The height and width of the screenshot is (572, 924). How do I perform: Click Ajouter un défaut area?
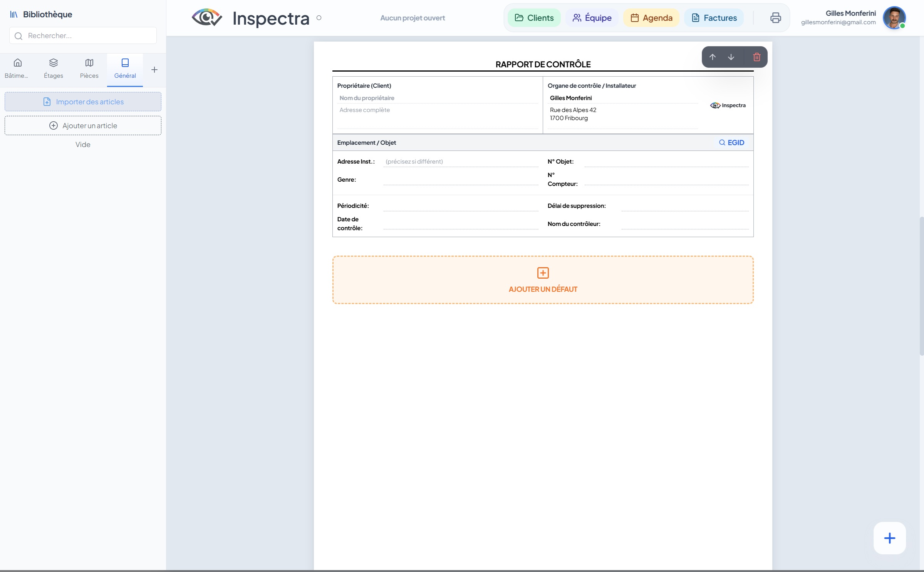(543, 280)
